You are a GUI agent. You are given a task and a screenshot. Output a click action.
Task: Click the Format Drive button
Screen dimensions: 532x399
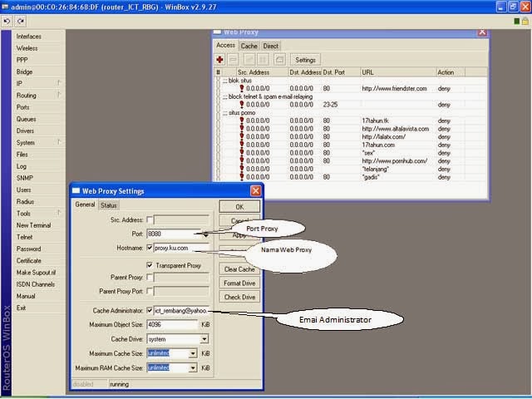click(x=239, y=283)
